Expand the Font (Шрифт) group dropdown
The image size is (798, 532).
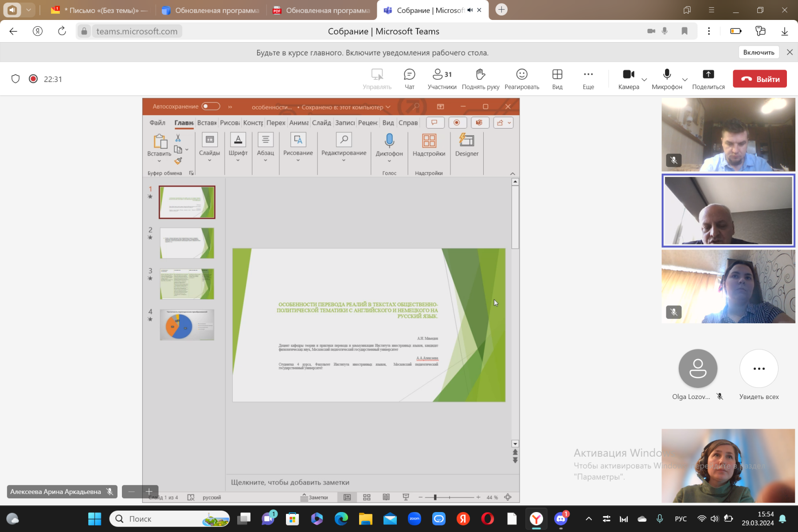click(238, 160)
